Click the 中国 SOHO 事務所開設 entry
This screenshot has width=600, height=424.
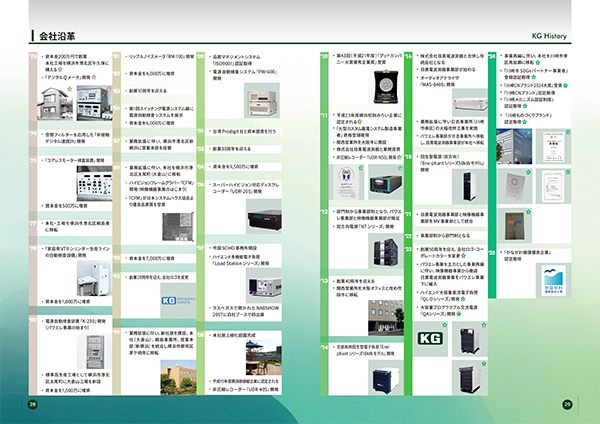235,248
